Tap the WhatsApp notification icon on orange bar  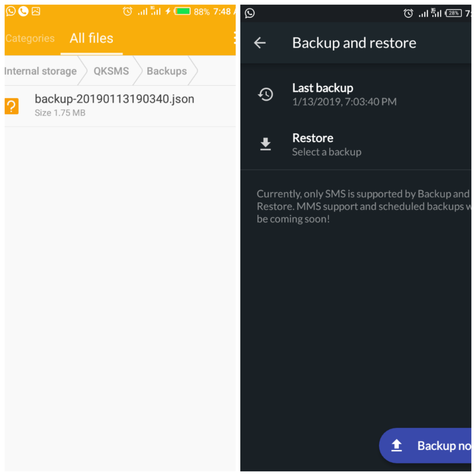click(x=11, y=11)
